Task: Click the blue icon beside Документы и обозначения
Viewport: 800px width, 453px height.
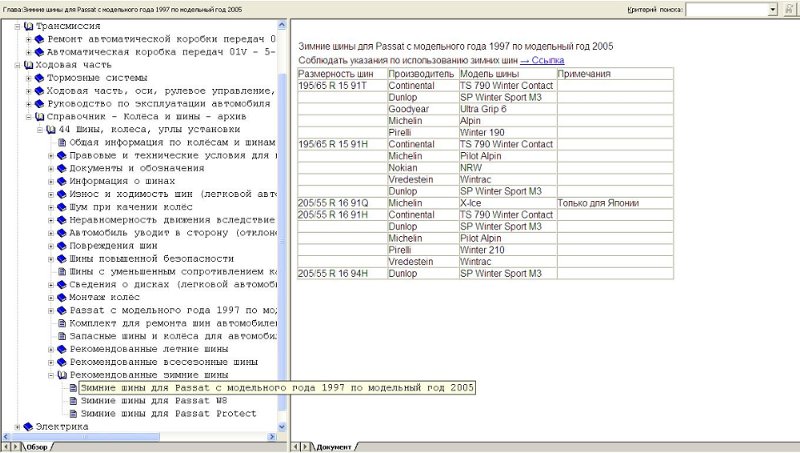Action: pyautogui.click(x=62, y=168)
